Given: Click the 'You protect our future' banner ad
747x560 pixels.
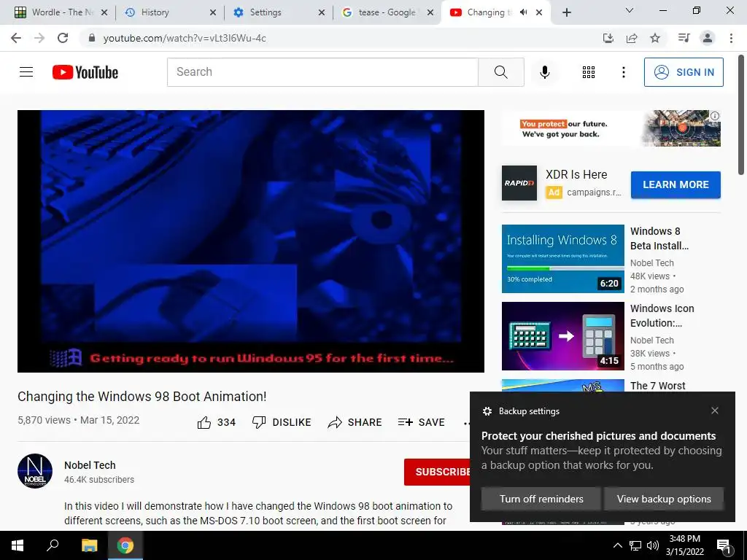Looking at the screenshot, I should pos(611,128).
